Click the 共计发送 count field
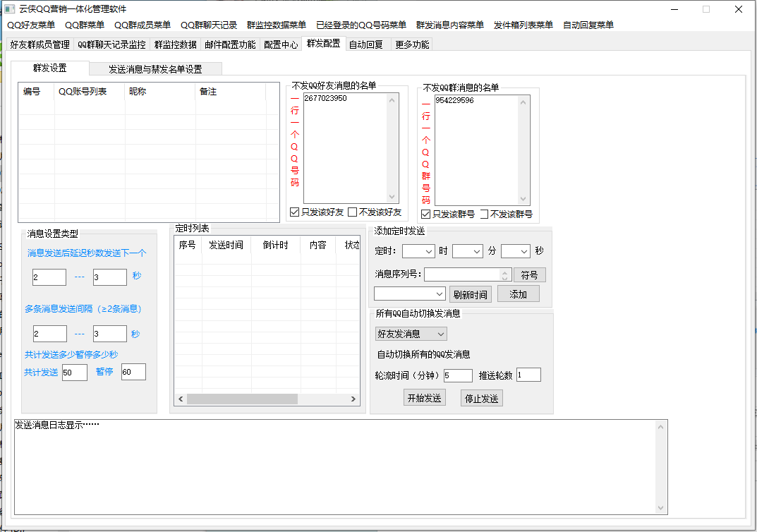 click(75, 373)
